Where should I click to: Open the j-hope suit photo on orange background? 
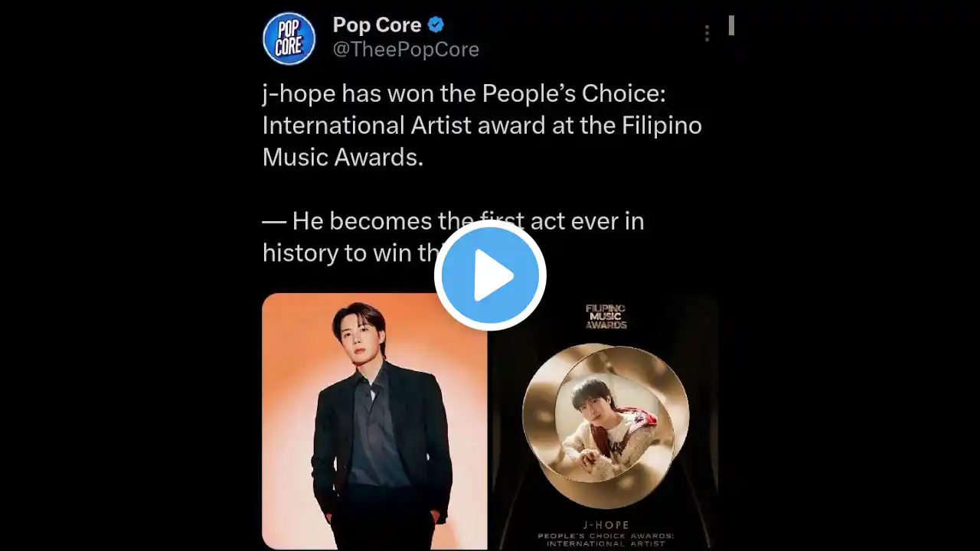[375, 421]
